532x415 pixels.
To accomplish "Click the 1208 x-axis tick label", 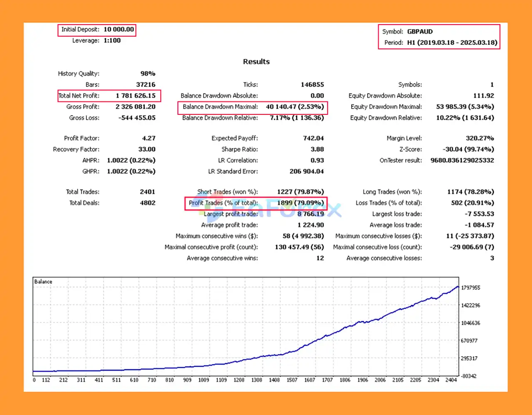I will click(x=239, y=380).
